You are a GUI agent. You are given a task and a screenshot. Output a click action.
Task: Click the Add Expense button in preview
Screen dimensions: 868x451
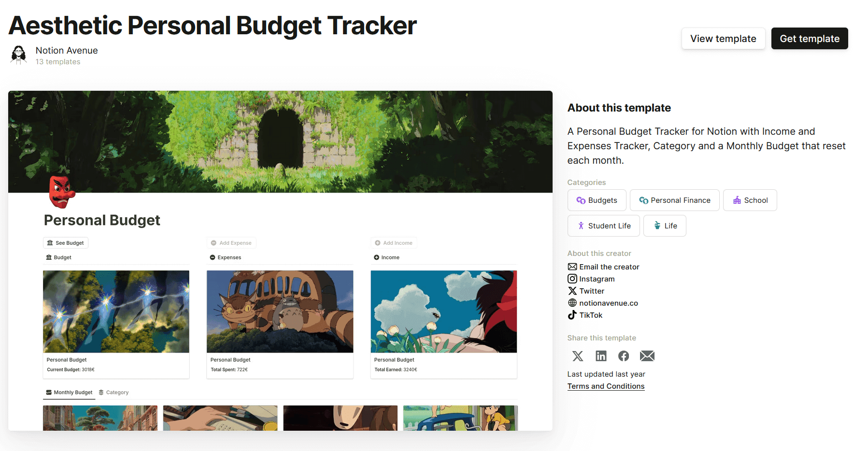tap(231, 243)
